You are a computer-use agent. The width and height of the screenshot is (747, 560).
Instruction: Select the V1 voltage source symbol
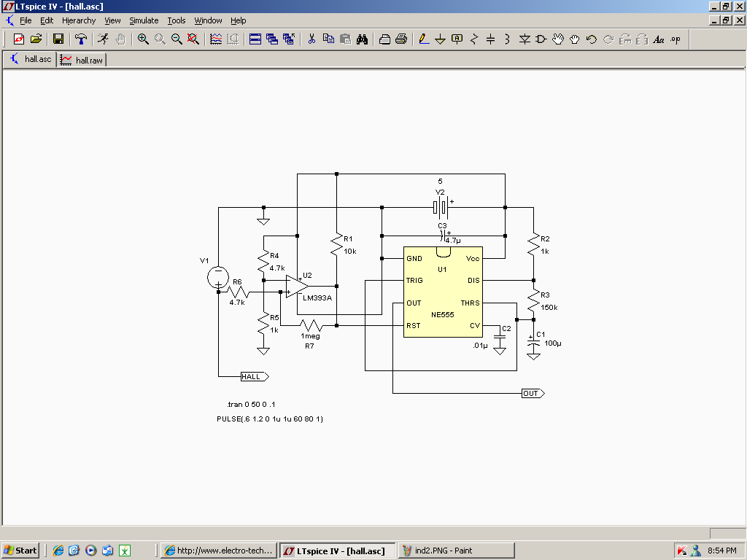pyautogui.click(x=218, y=277)
